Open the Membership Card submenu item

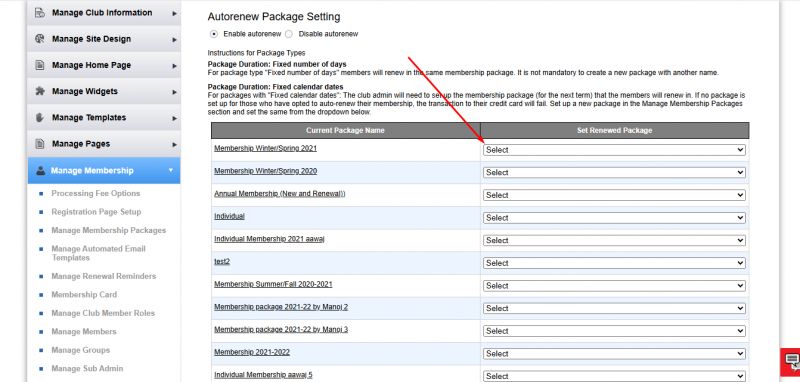click(84, 295)
